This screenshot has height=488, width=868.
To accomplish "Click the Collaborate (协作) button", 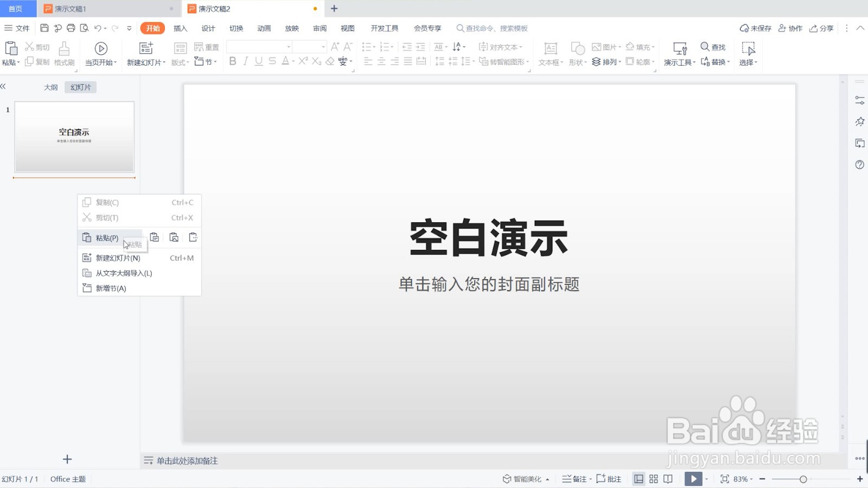I will [x=790, y=28].
